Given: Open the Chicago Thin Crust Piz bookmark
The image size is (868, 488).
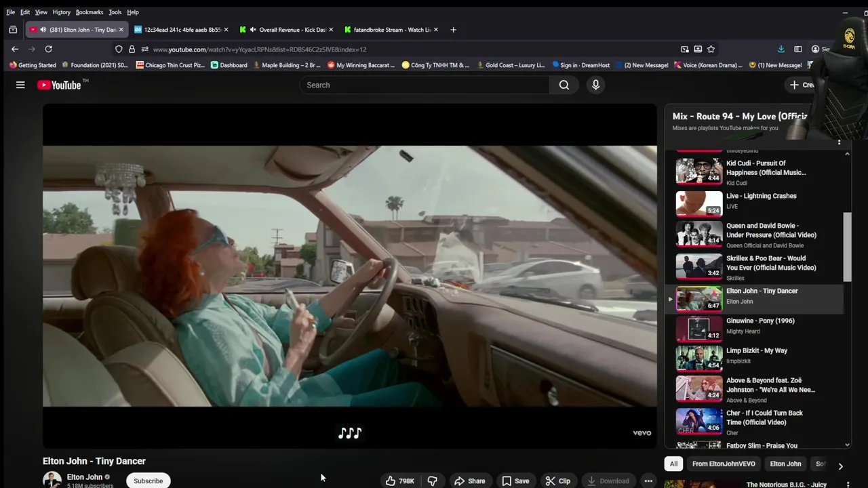Looking at the screenshot, I should (x=170, y=65).
